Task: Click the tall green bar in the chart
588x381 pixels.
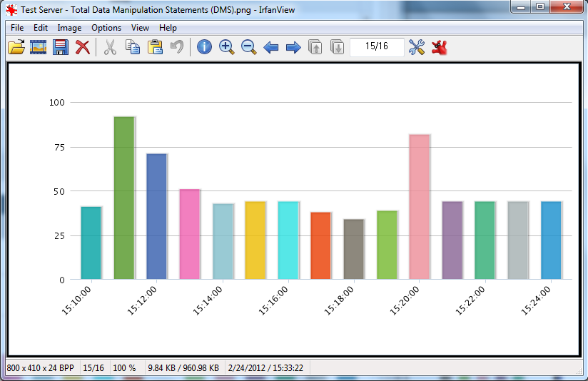Action: (124, 198)
